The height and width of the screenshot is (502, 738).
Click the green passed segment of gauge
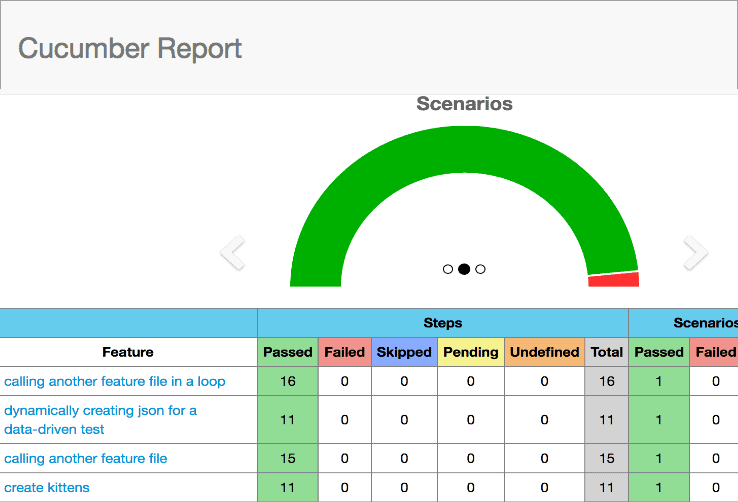[x=464, y=150]
